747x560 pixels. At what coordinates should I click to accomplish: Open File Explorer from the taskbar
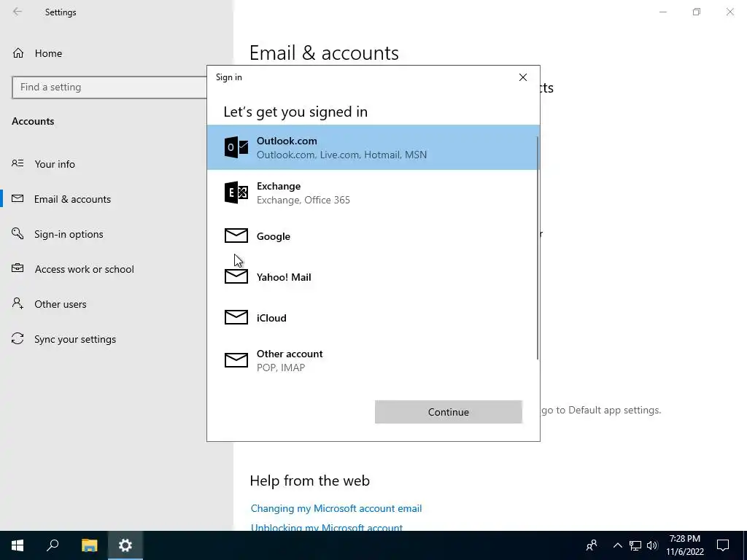(89, 545)
